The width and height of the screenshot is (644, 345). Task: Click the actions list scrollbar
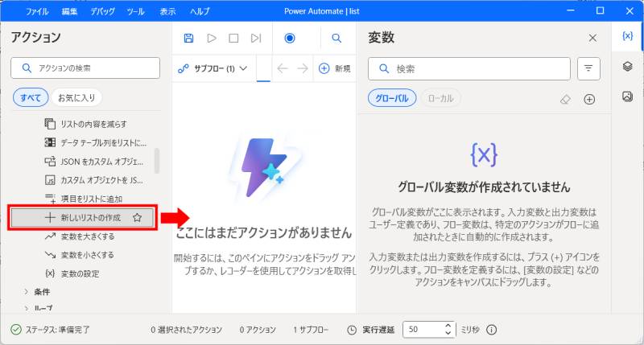pyautogui.click(x=156, y=161)
